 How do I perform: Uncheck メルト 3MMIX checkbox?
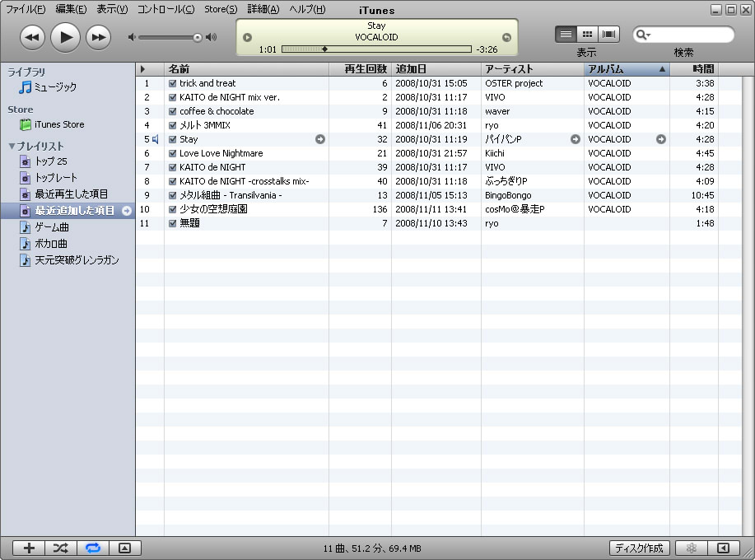click(172, 125)
